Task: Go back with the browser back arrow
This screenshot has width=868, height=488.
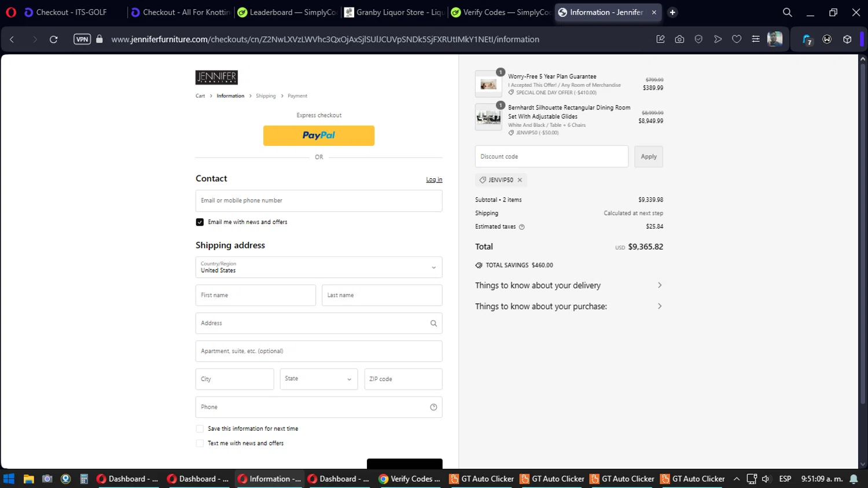Action: 12,39
